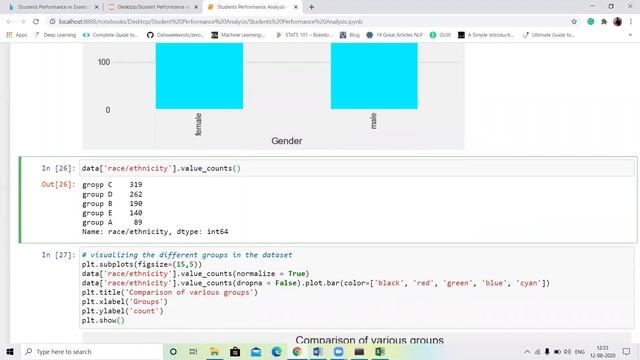The height and width of the screenshot is (360, 640).
Task: Open the STATS 101 bookmark
Action: point(304,35)
